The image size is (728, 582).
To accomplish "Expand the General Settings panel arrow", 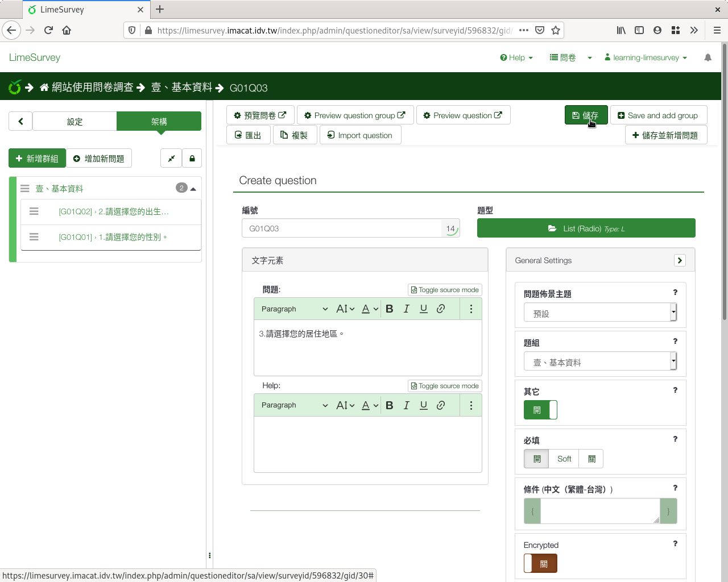I will pyautogui.click(x=680, y=260).
